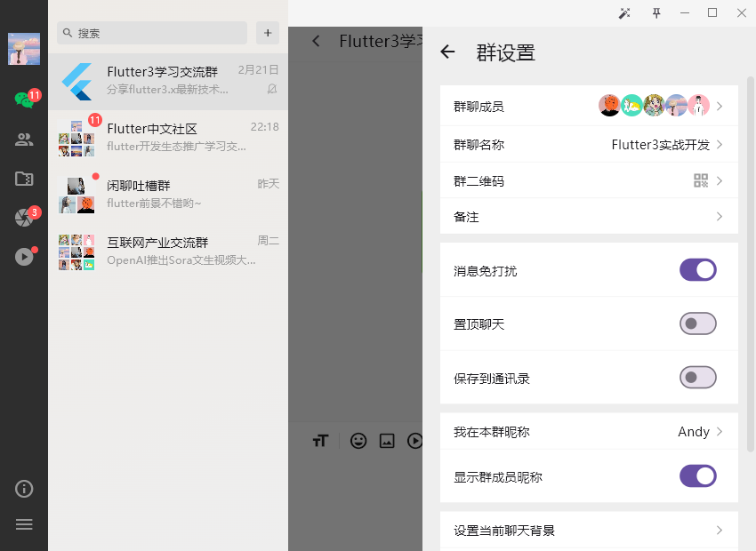Click the settings panel vertical scrollbar
The image size is (756, 551).
(750, 264)
